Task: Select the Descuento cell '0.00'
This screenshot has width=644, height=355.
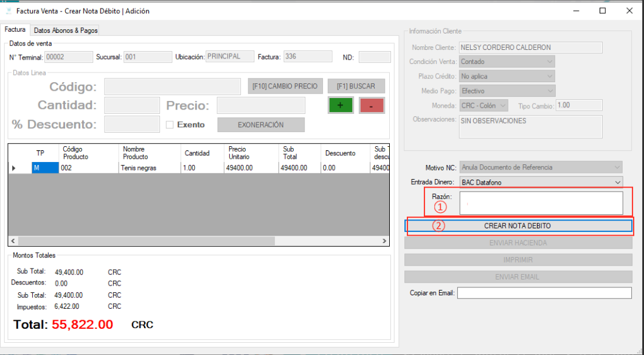Action: click(345, 168)
